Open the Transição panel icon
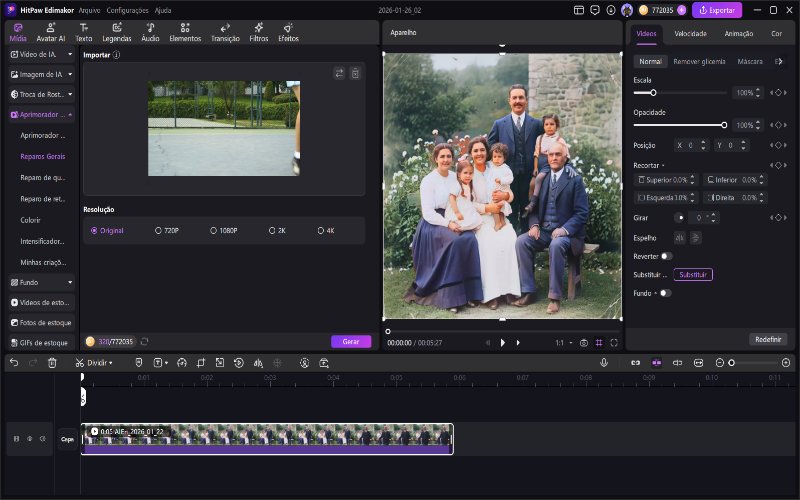800x500 pixels. (224, 32)
